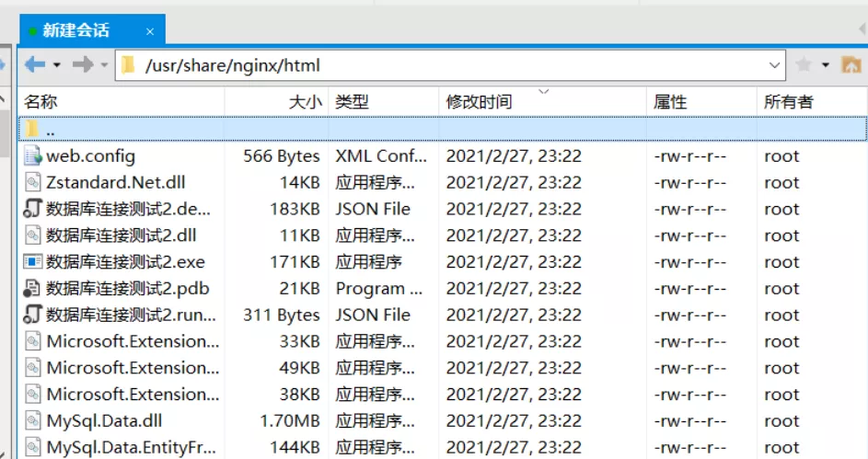868x459 pixels.
Task: Open the back arrow history dropdown
Action: point(56,65)
